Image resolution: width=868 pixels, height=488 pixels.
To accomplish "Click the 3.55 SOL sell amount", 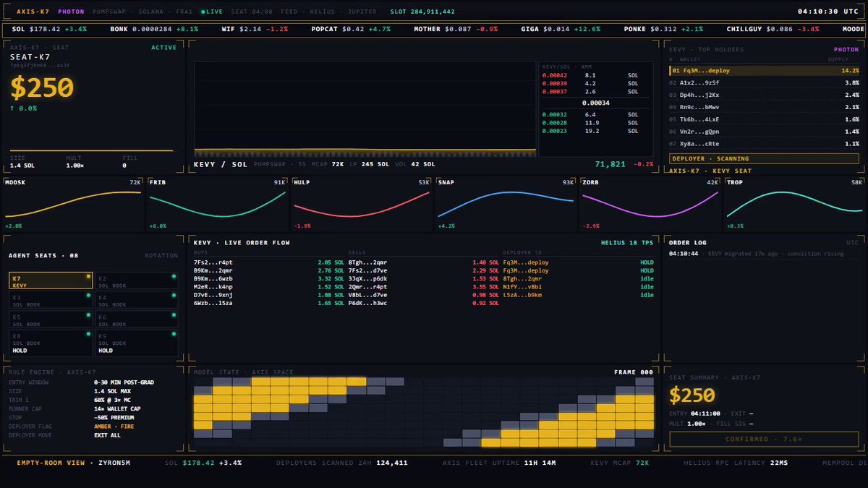I will [x=485, y=286].
